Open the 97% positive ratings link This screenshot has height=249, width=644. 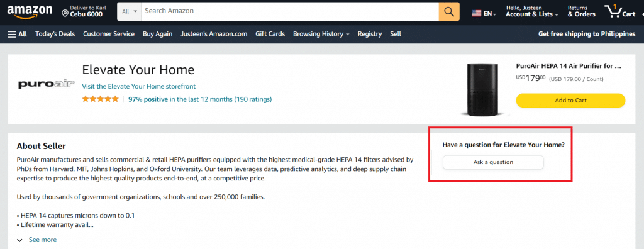tap(200, 99)
